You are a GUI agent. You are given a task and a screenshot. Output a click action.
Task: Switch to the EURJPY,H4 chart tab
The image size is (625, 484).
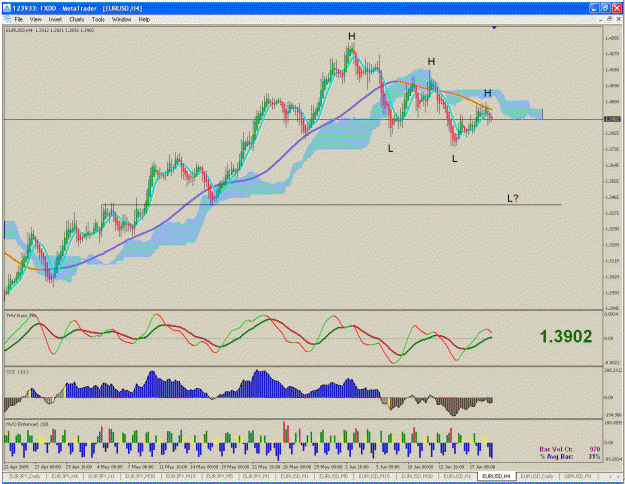(64, 476)
